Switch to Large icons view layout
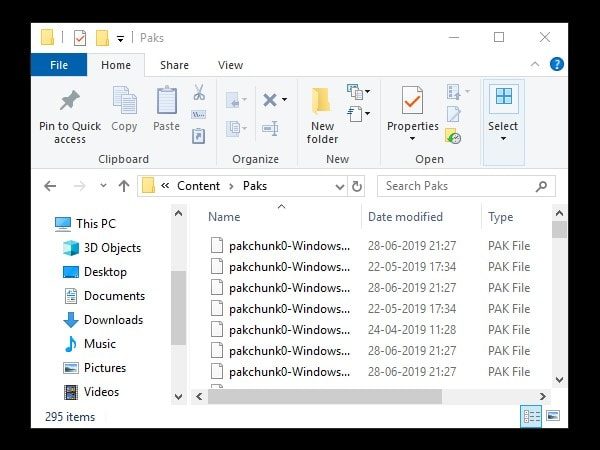Viewport: 600px width, 450px height. click(553, 416)
